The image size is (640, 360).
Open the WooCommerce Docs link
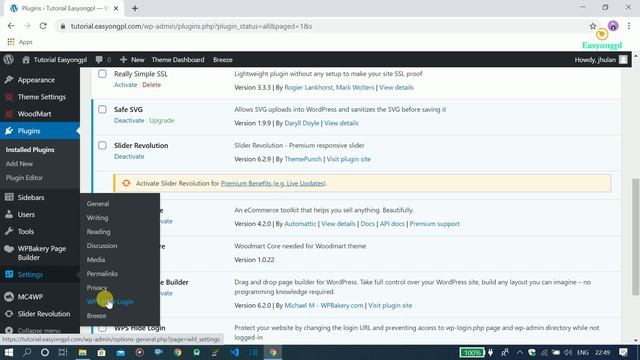tap(367, 224)
